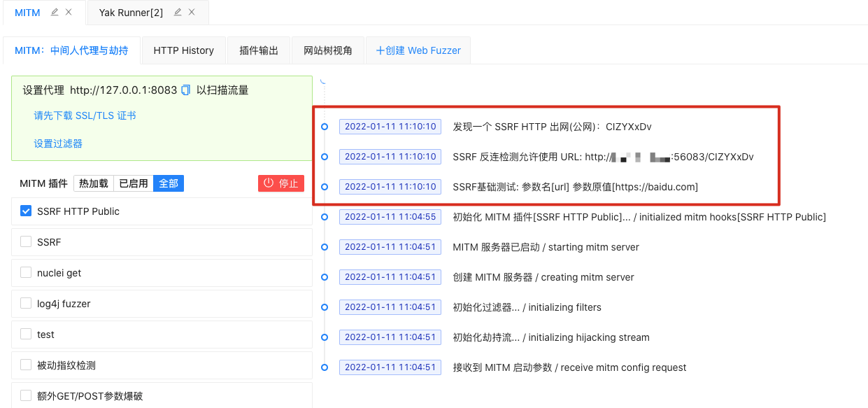Select the 已启用 plugin filter option
Viewport: 868px width, 408px height.
134,183
